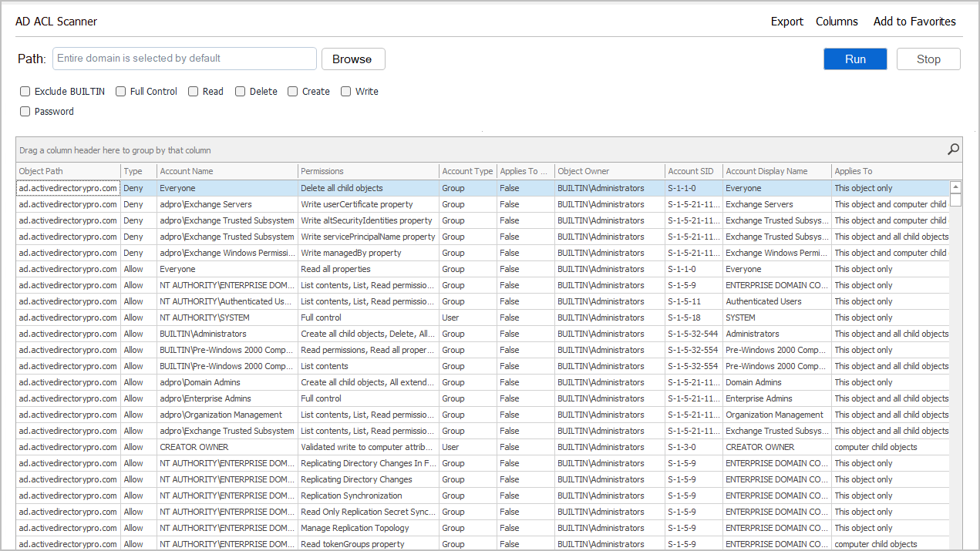Image resolution: width=980 pixels, height=551 pixels.
Task: Open the Columns menu
Action: pyautogui.click(x=837, y=22)
